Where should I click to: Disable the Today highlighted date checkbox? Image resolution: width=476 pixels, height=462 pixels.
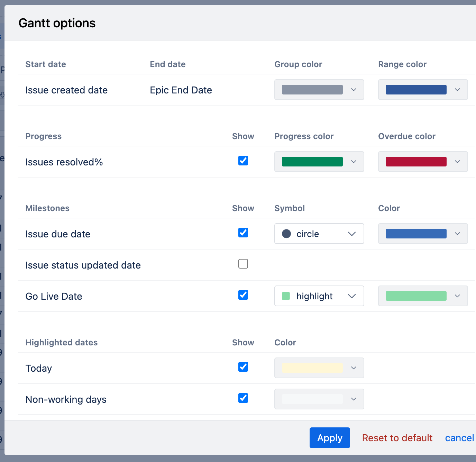point(243,367)
